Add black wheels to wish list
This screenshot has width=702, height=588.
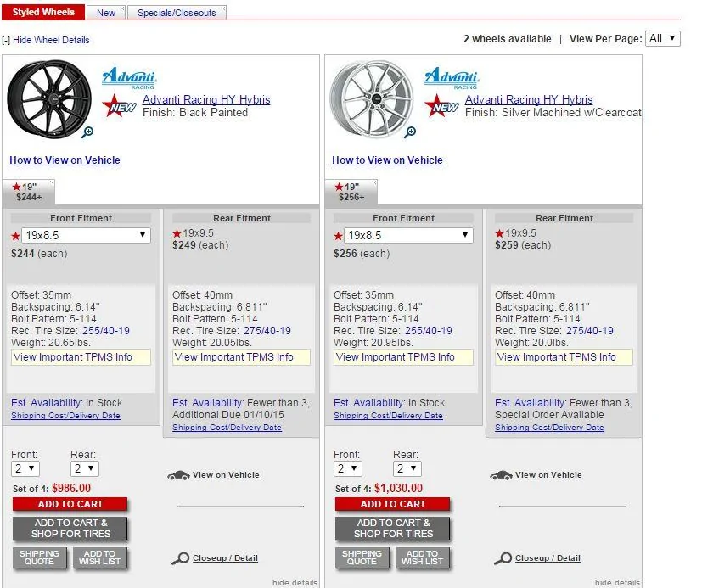tap(100, 557)
